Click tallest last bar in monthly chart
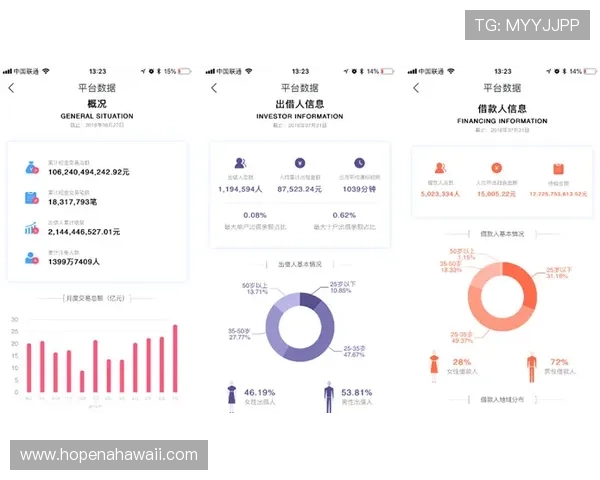 [x=175, y=358]
